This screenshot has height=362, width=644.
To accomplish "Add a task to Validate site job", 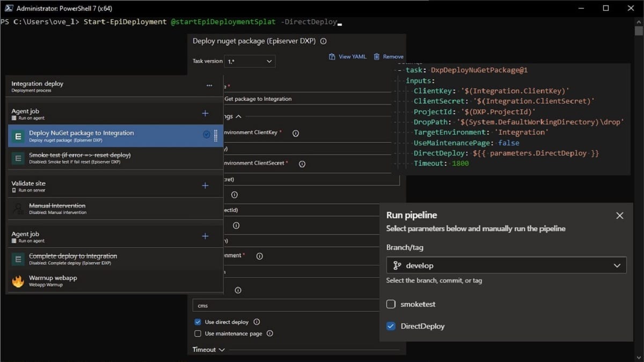I will (205, 186).
